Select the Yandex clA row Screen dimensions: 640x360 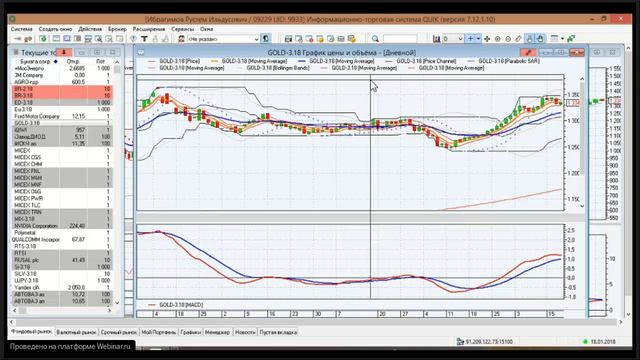[62, 287]
